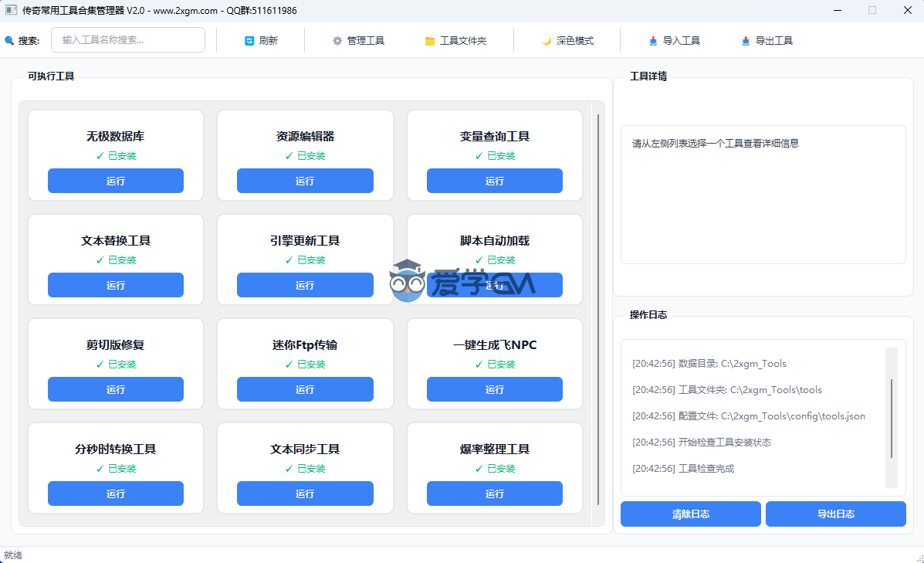Run the 无极数据库 tool

point(116,181)
